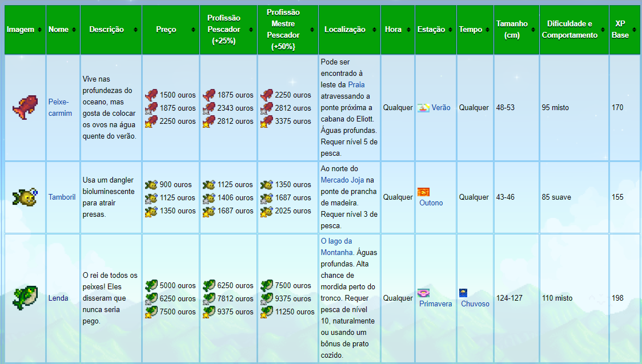Open the Lenda link
This screenshot has width=642, height=364.
pyautogui.click(x=58, y=298)
